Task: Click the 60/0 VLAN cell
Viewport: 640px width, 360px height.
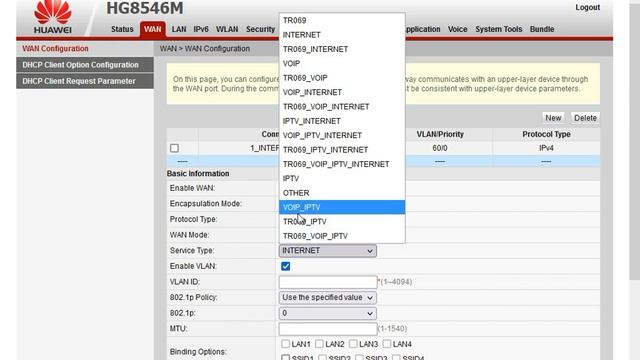Action: pos(440,148)
